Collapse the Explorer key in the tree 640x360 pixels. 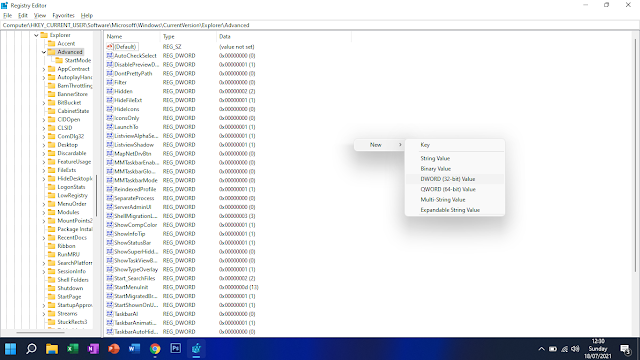pos(36,35)
